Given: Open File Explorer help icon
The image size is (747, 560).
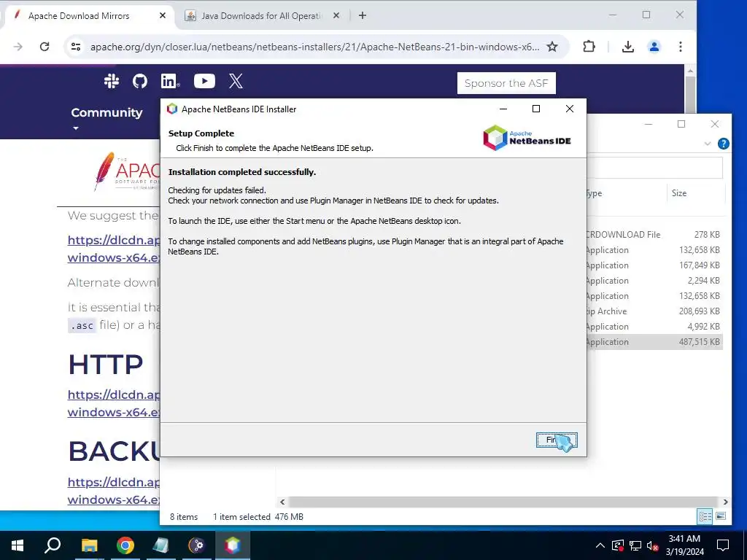Looking at the screenshot, I should [723, 144].
